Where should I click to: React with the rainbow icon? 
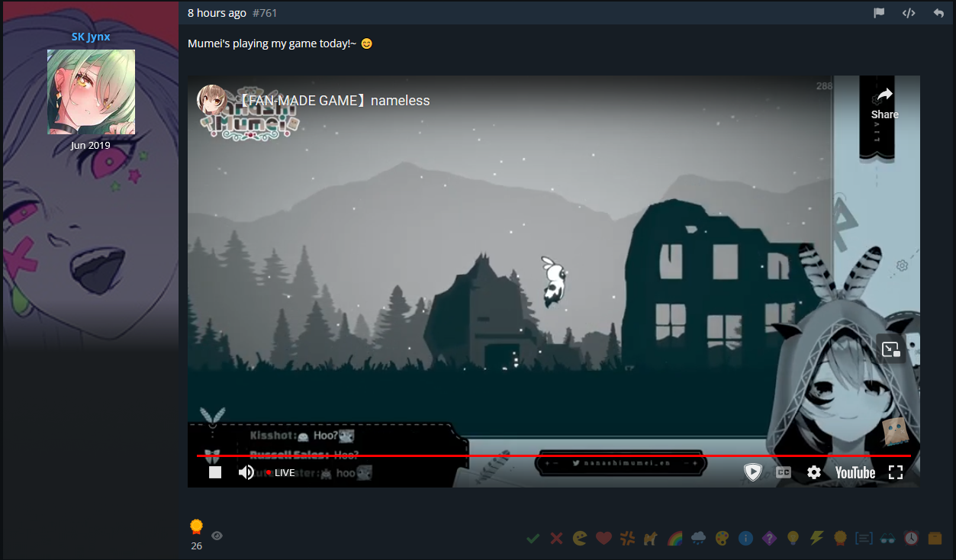[x=675, y=539]
